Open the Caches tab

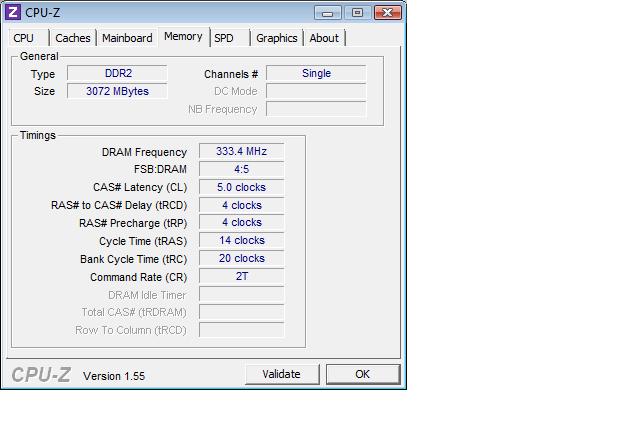click(73, 38)
